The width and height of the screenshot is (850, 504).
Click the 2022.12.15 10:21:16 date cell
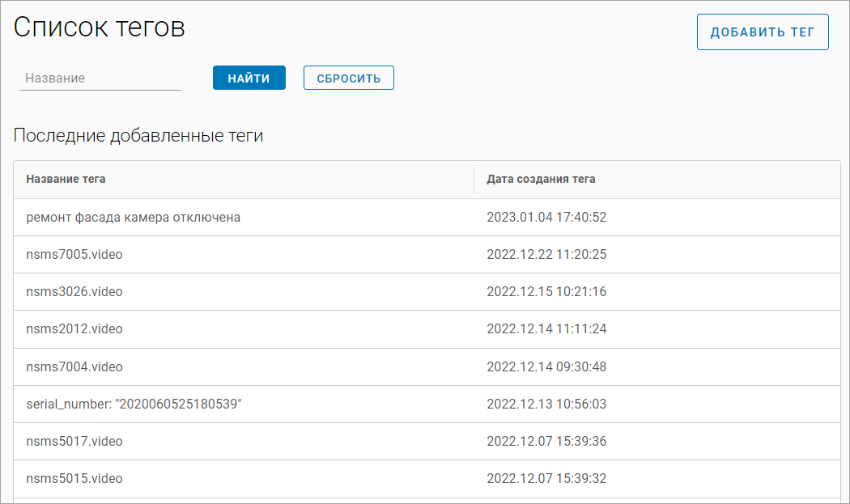click(546, 292)
